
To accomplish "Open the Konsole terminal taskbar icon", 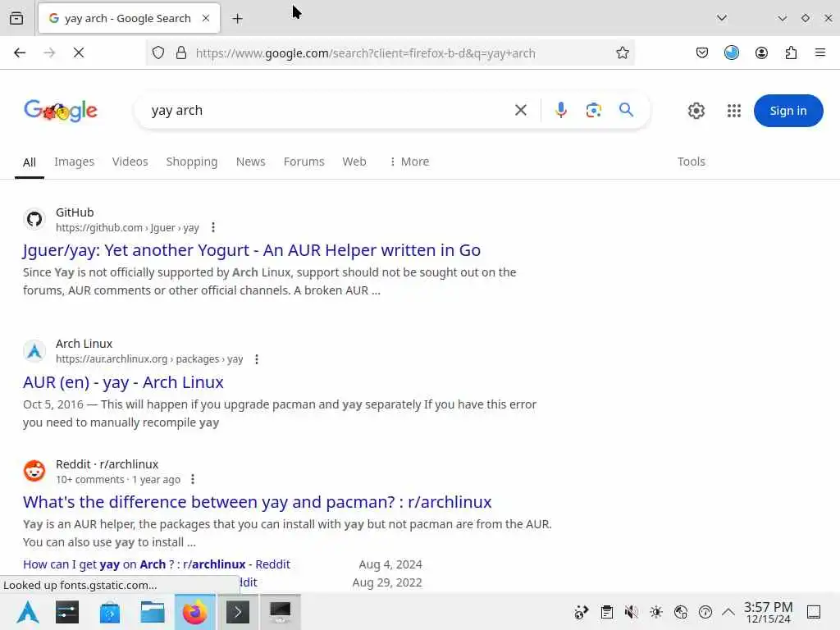I will tap(238, 612).
